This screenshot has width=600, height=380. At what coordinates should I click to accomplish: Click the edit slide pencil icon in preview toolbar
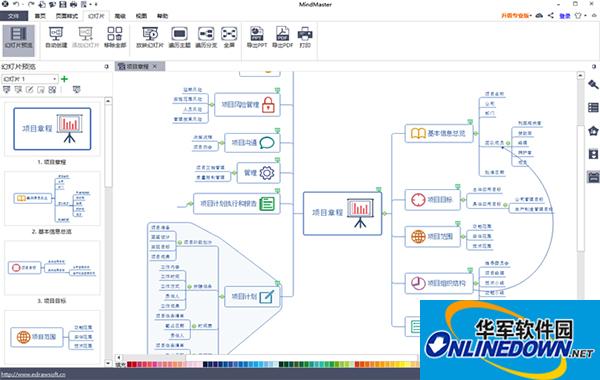tap(29, 90)
